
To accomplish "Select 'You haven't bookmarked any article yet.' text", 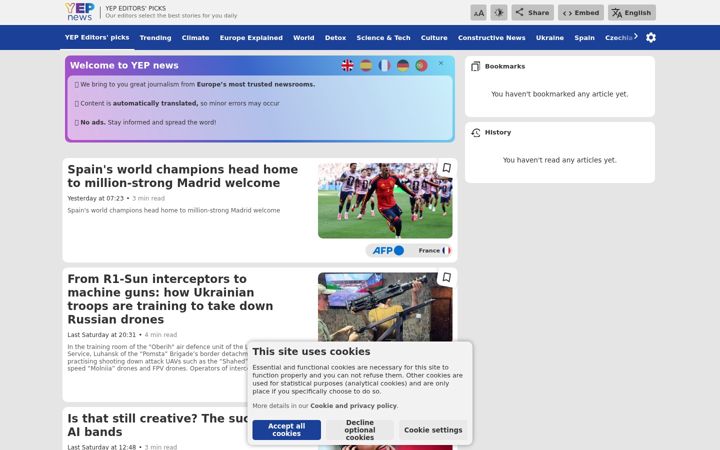I will click(559, 94).
